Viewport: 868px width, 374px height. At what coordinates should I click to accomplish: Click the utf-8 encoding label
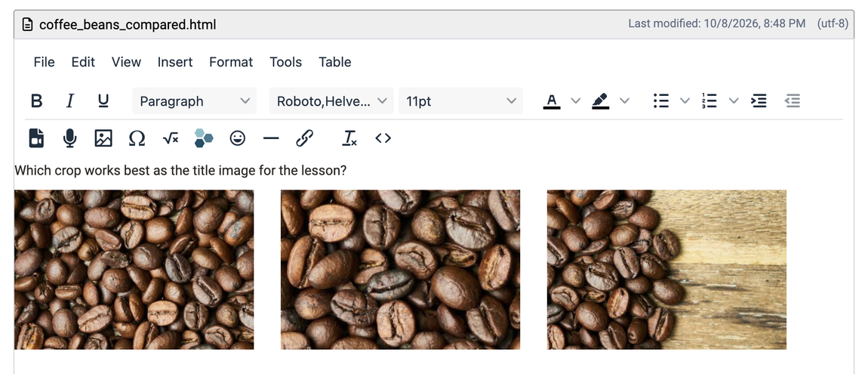click(x=833, y=24)
